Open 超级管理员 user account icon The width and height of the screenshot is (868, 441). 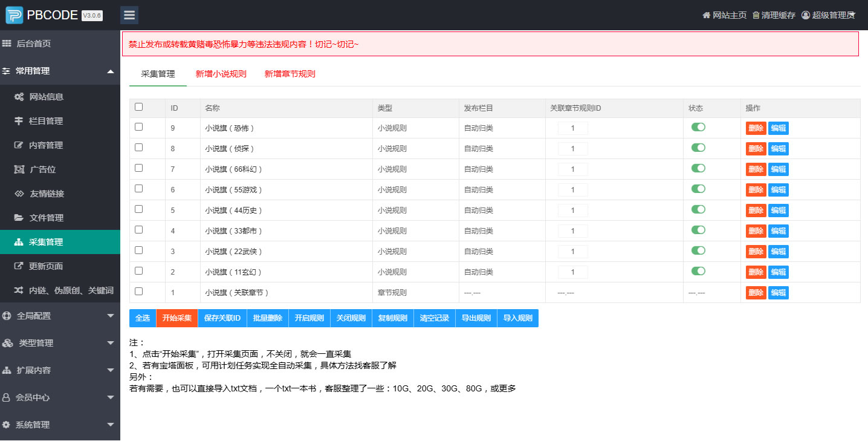(x=805, y=15)
